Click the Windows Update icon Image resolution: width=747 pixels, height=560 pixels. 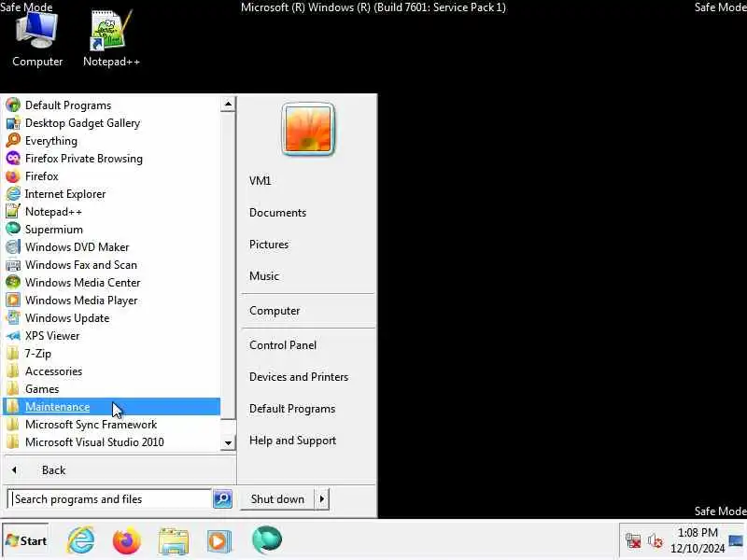13,317
